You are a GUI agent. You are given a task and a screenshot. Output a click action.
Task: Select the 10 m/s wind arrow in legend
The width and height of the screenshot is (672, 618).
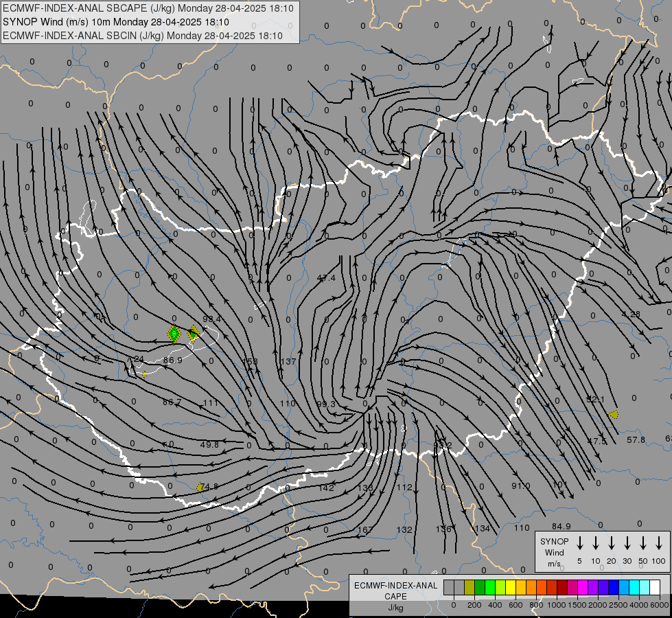pos(596,543)
